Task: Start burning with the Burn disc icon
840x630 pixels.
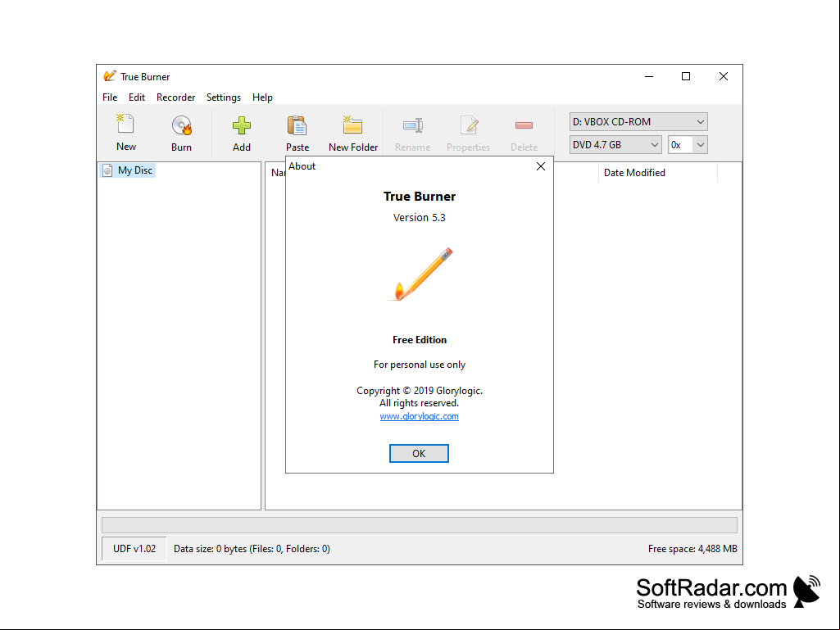Action: (182, 126)
